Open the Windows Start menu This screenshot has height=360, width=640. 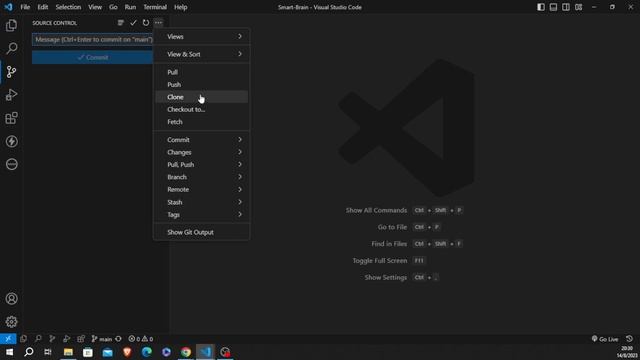[9, 352]
